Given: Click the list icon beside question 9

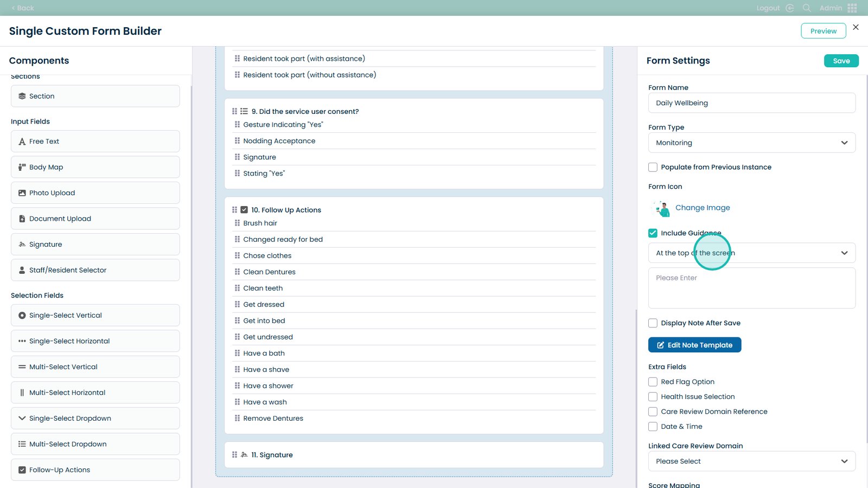Looking at the screenshot, I should pos(244,111).
